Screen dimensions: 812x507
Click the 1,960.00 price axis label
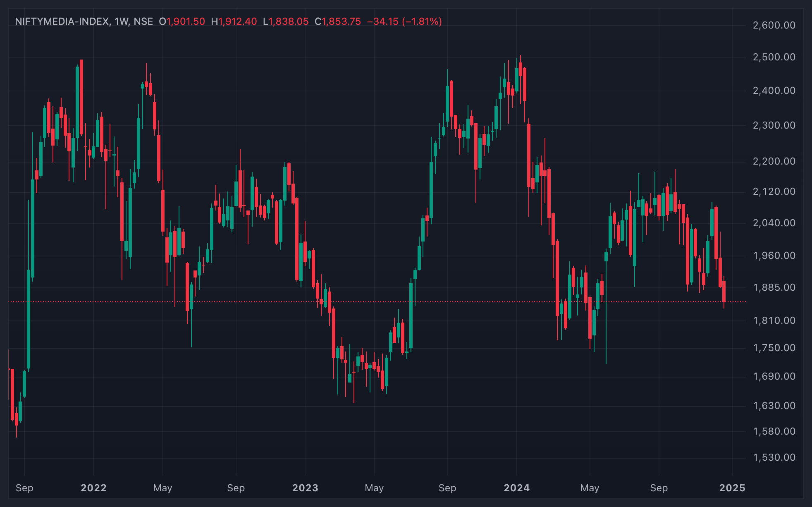[x=774, y=256]
